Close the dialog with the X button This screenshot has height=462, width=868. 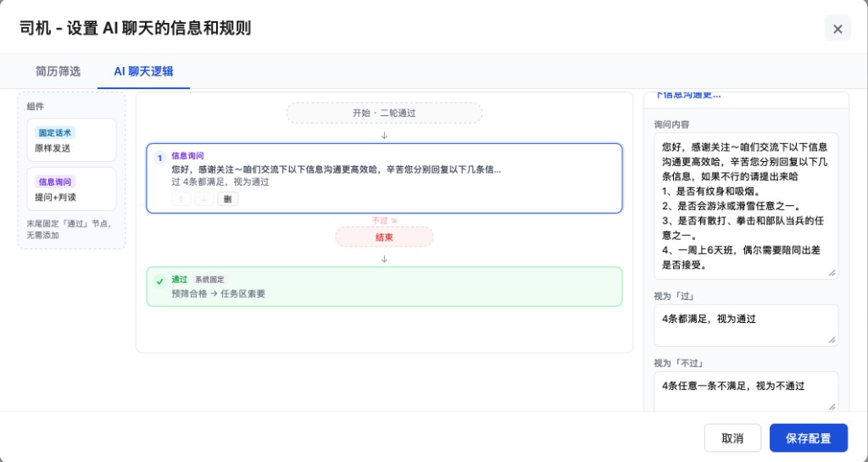coord(837,28)
